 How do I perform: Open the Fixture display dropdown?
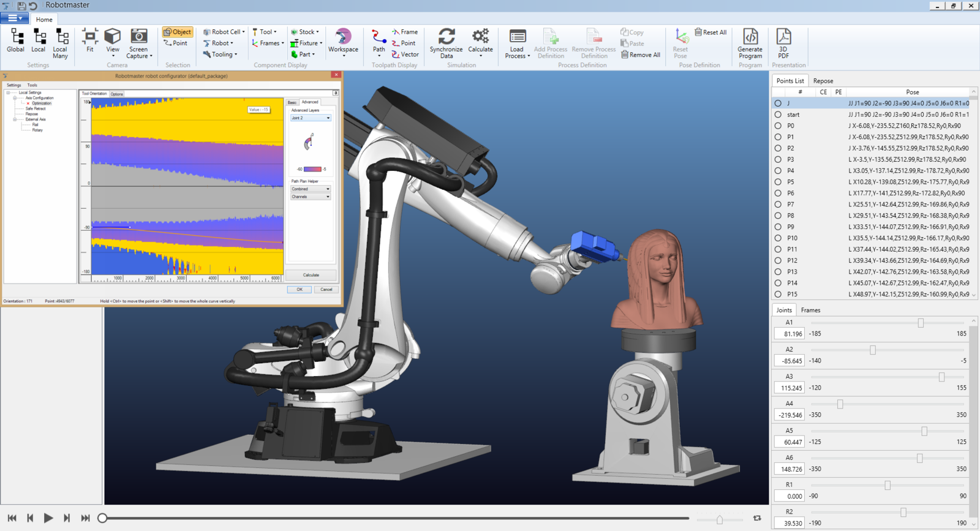point(306,43)
